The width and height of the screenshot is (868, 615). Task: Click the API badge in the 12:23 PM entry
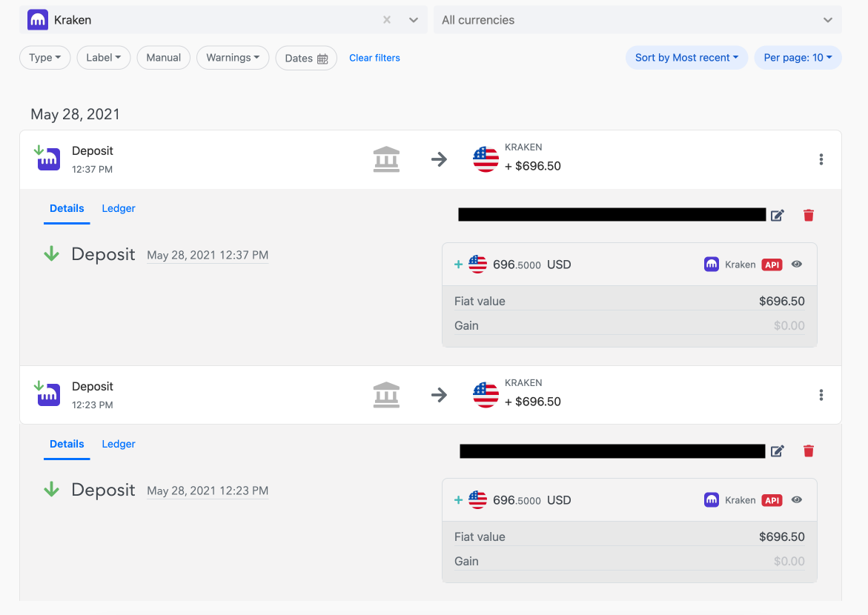coord(772,500)
